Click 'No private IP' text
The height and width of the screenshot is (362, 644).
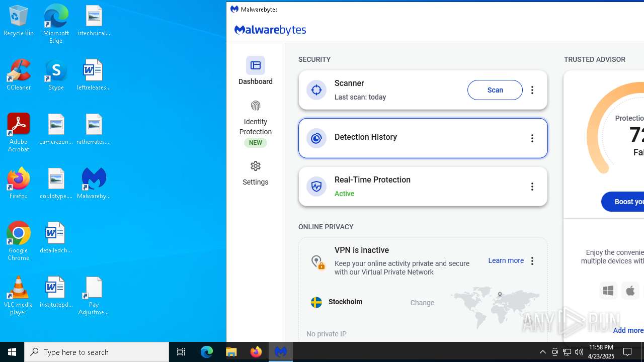(x=327, y=334)
